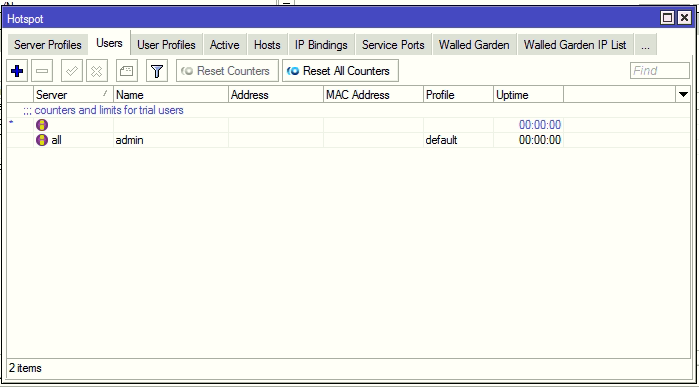This screenshot has height=387, width=699.
Task: Click the '2 items' status bar text
Action: pos(25,368)
